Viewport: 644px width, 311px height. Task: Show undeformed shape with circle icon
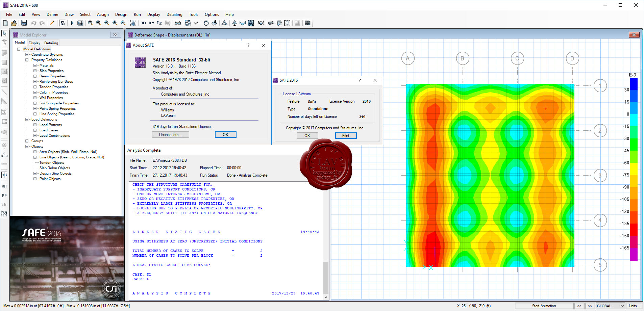[x=206, y=23]
